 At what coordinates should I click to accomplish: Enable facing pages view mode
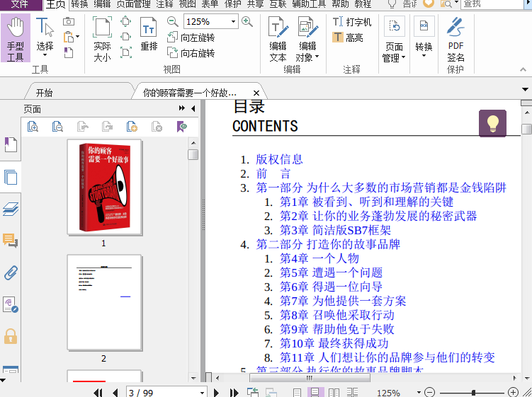coord(334,393)
